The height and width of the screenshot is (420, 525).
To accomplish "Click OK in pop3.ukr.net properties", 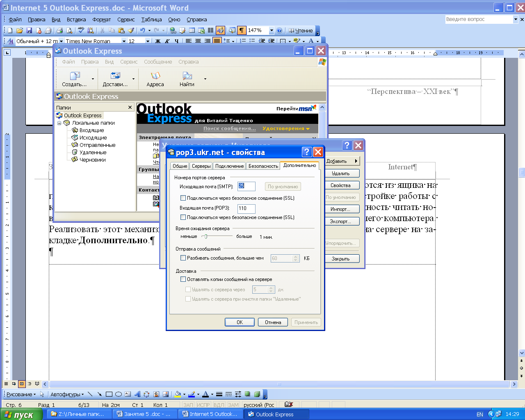I will (240, 322).
